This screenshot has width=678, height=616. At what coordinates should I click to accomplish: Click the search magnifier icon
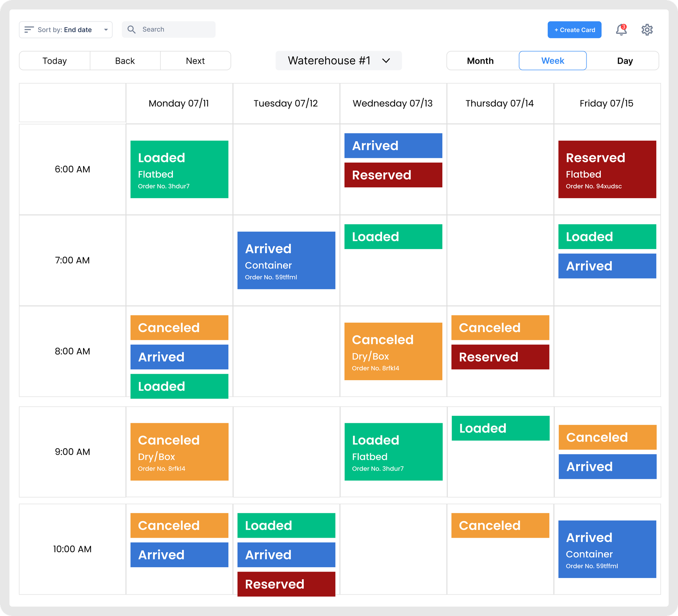click(132, 29)
